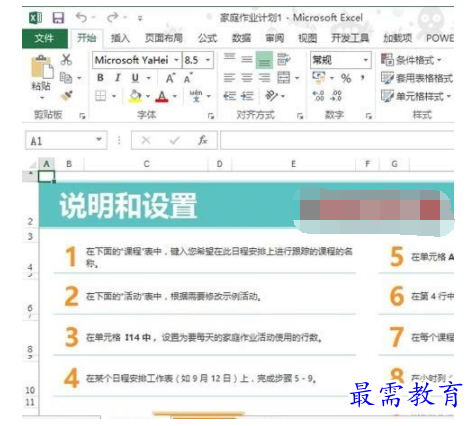The image size is (471, 426).
Task: Toggle Wrap Text icon
Action: click(284, 59)
